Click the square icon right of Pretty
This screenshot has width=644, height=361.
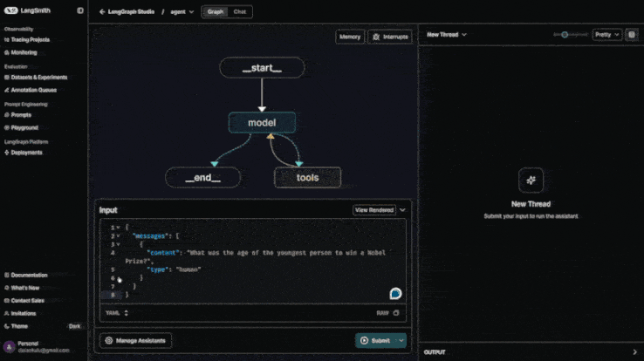click(632, 35)
